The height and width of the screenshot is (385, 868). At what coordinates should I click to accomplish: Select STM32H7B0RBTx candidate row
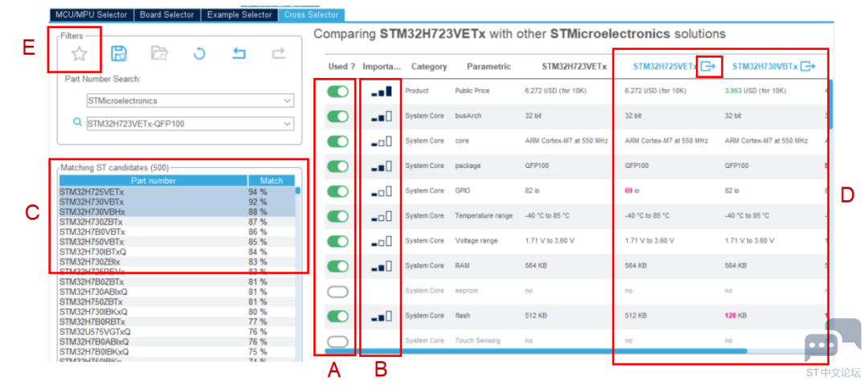[177, 322]
